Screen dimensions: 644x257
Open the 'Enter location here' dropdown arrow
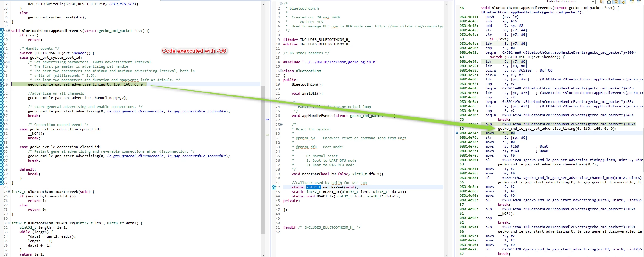click(x=593, y=1)
